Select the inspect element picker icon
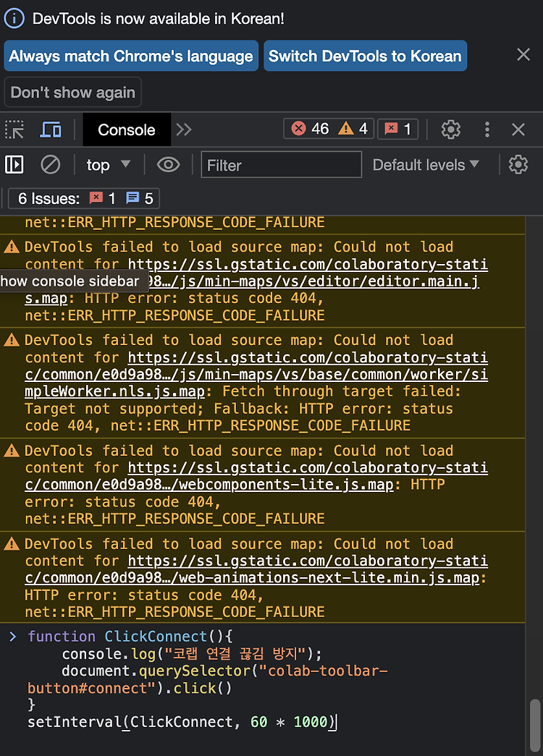543x756 pixels. (x=14, y=129)
